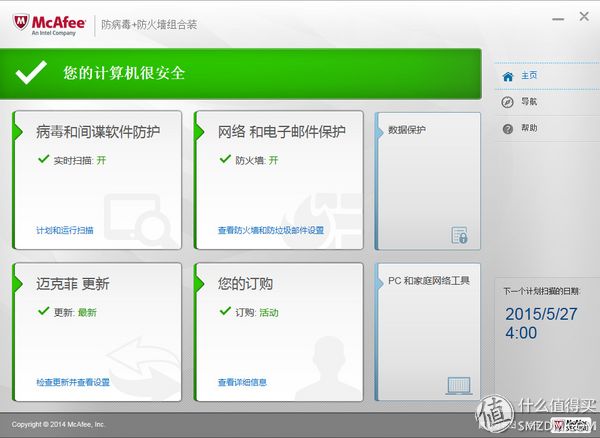The image size is (600, 438).
Task: Click the 防病毒+防火墙组合装 title text
Action: 149,25
